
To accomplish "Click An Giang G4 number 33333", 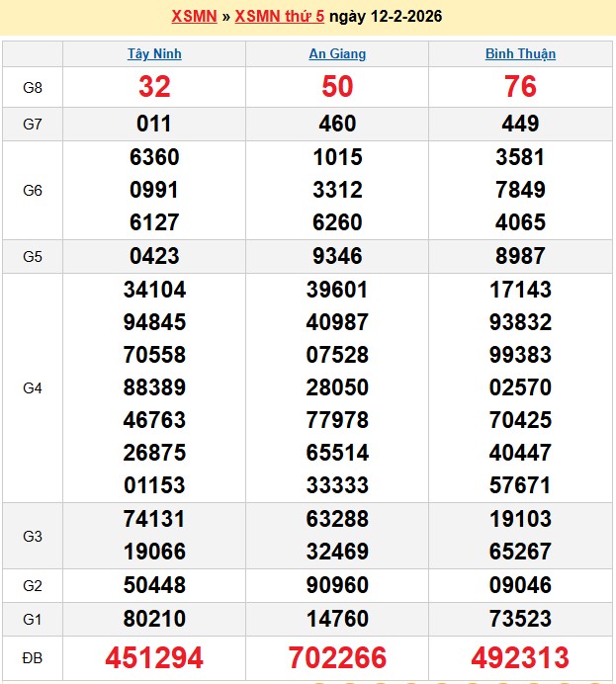I will pos(337,485).
